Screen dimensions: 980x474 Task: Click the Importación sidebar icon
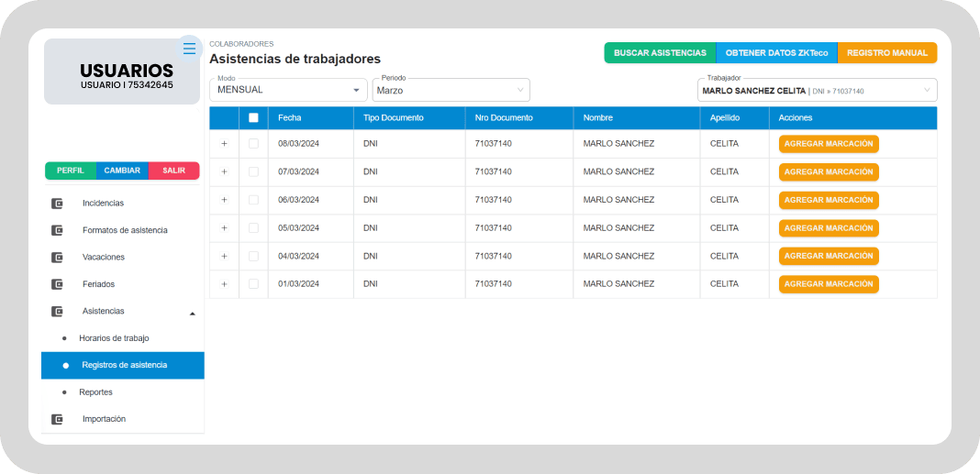(57, 419)
